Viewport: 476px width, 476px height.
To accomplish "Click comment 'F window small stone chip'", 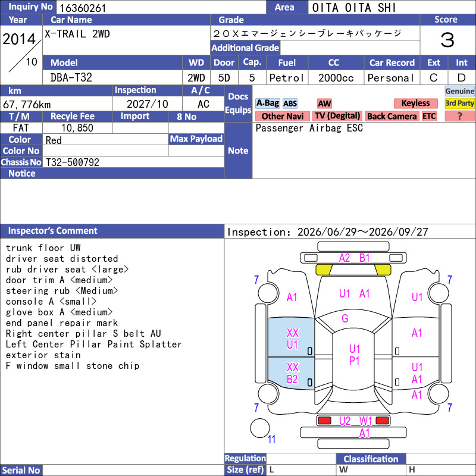I will (73, 366).
